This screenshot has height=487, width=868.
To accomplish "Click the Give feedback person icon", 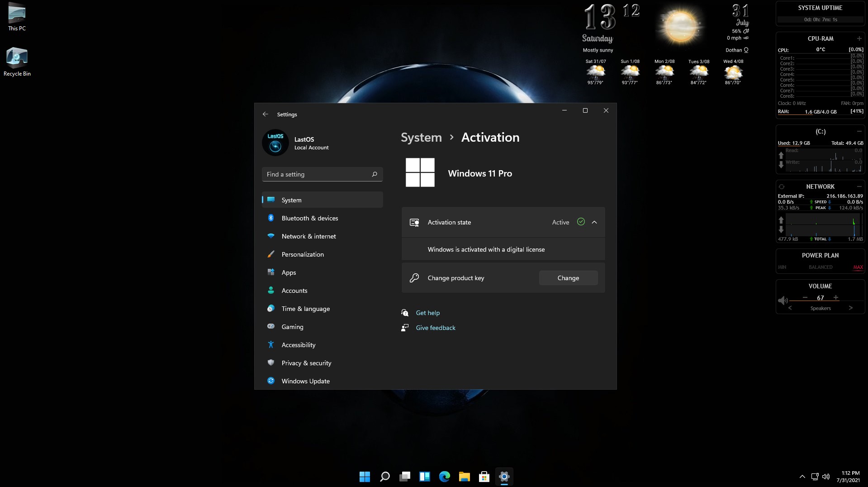I will coord(405,328).
